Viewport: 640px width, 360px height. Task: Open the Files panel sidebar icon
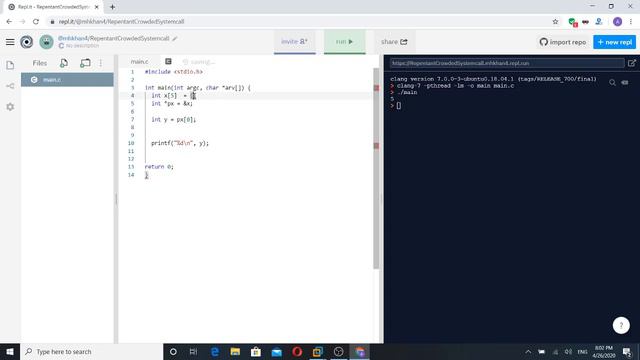pos(10,65)
